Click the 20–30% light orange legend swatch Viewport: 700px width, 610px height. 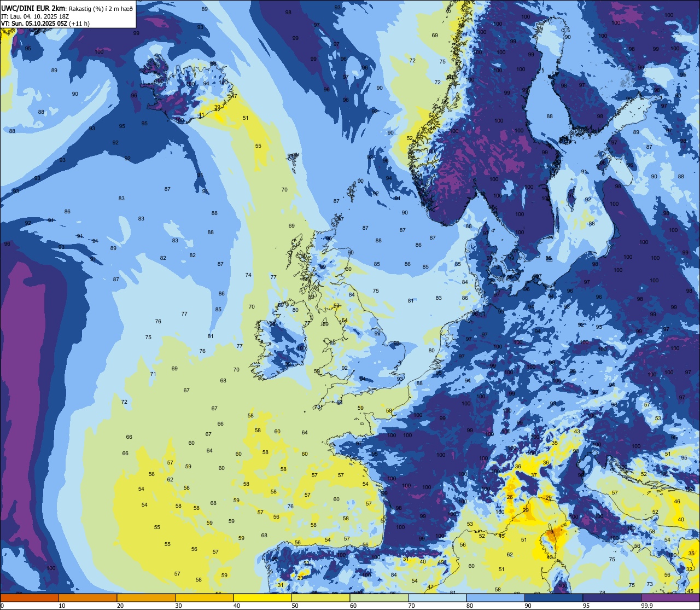coord(146,598)
